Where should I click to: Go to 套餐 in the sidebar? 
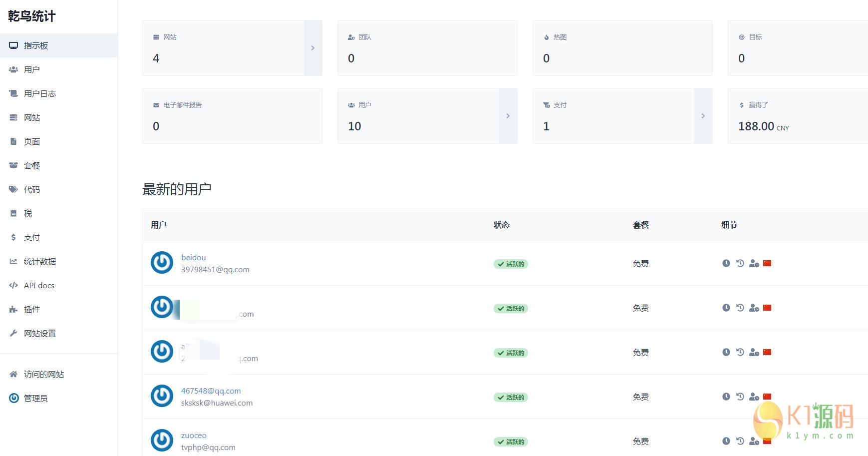(32, 165)
